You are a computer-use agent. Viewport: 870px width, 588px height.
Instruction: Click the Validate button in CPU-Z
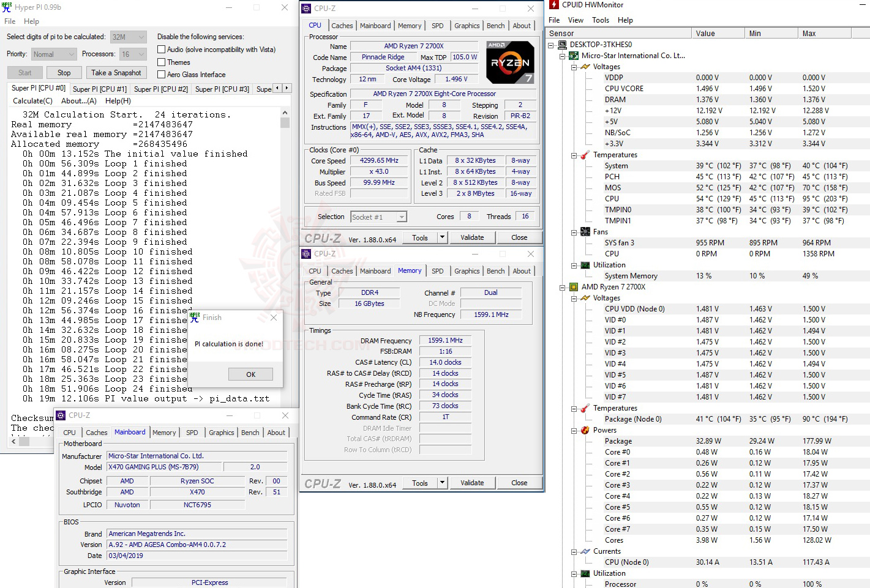point(472,237)
